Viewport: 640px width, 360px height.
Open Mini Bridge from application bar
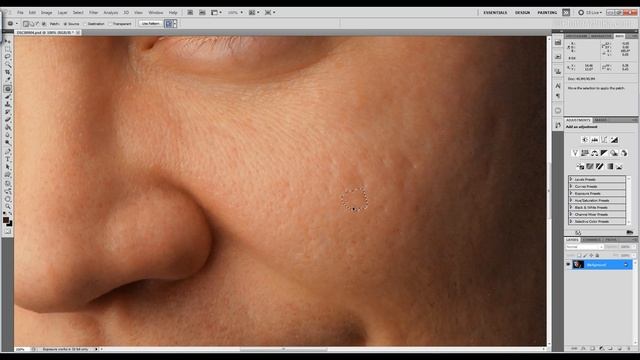point(202,13)
